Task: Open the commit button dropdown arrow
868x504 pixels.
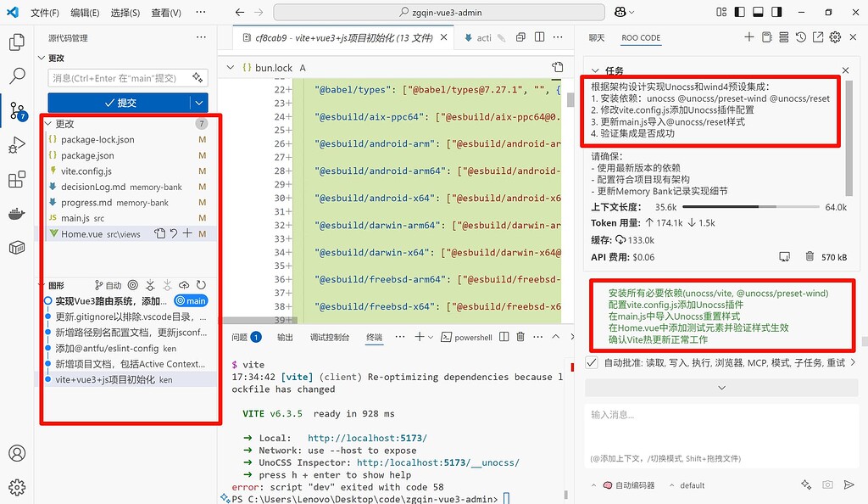Action: tap(198, 103)
